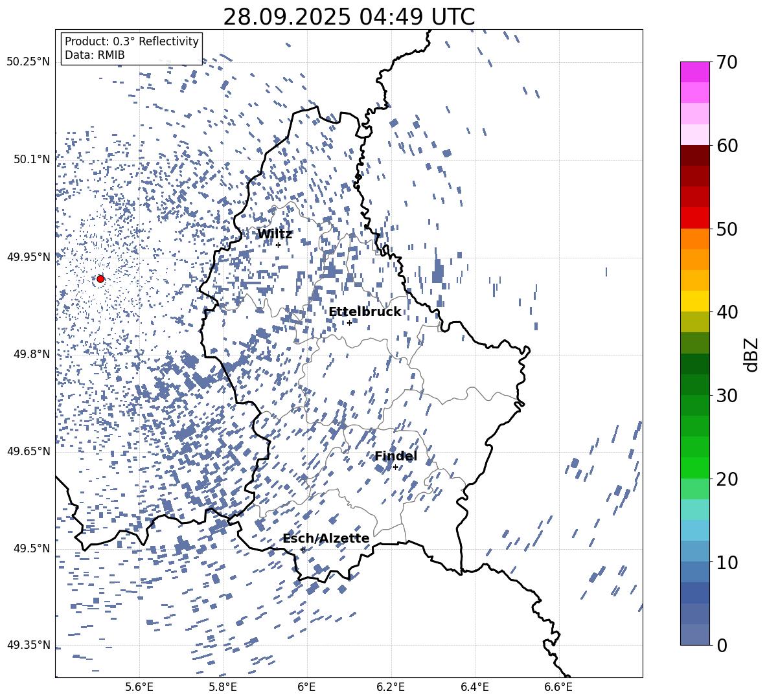Click the longitude label 6.6°E
The width and height of the screenshot is (767, 700).
pos(558,687)
